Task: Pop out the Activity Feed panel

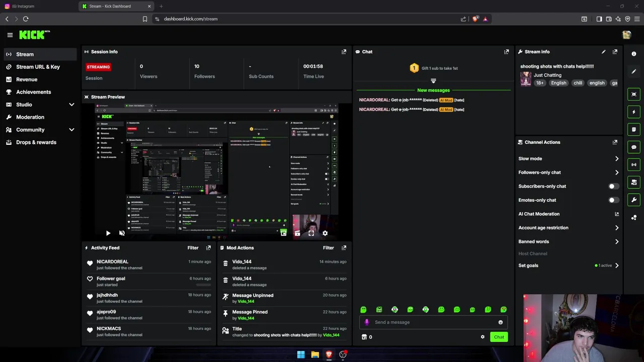Action: tap(208, 248)
